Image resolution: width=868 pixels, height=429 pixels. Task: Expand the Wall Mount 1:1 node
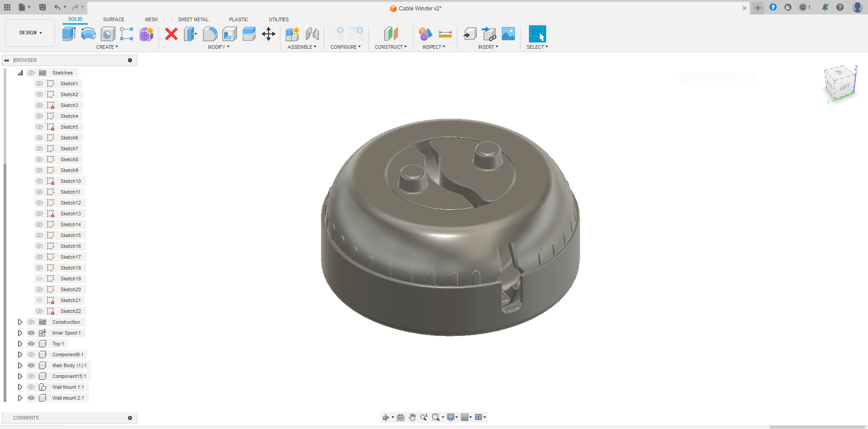(x=20, y=387)
